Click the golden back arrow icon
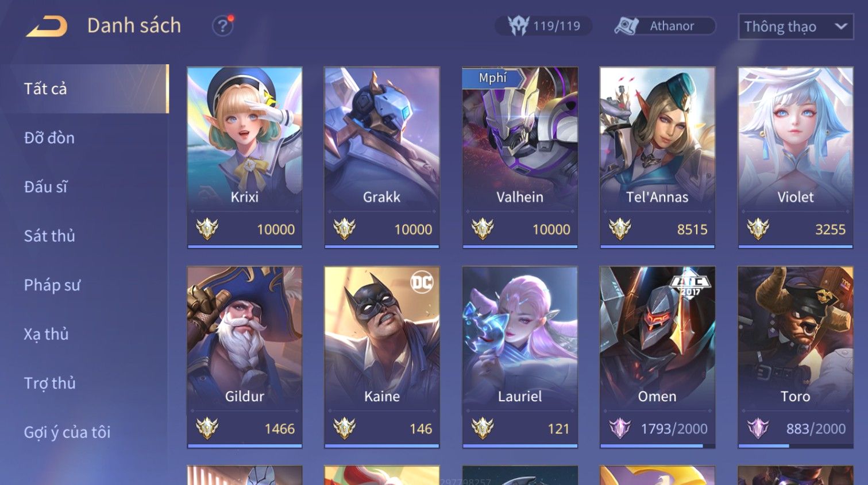The height and width of the screenshot is (485, 868). click(47, 26)
